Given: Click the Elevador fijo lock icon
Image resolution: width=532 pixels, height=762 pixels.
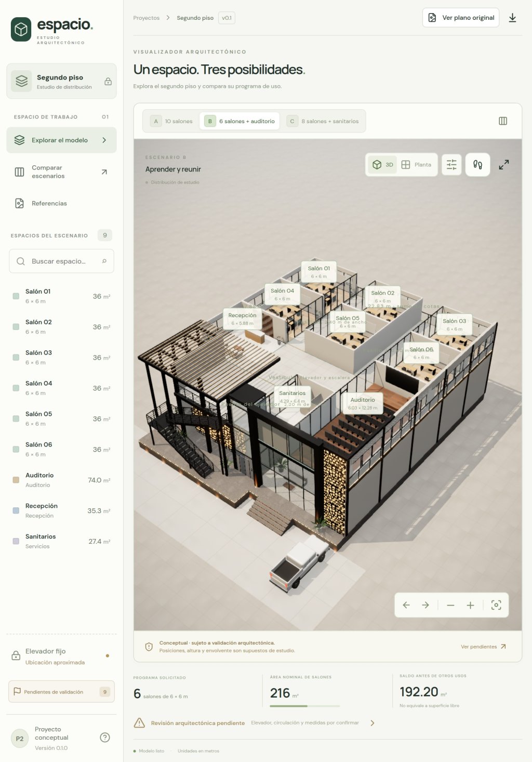Looking at the screenshot, I should (x=16, y=656).
